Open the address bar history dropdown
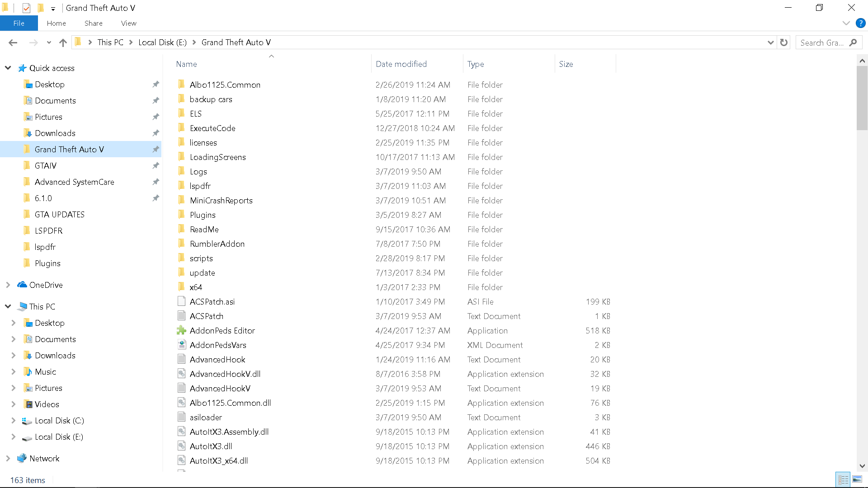Viewport: 868px width, 488px height. click(770, 42)
